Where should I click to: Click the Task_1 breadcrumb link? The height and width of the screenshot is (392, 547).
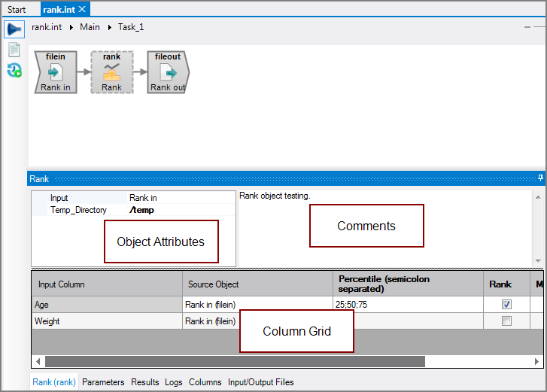click(x=131, y=27)
